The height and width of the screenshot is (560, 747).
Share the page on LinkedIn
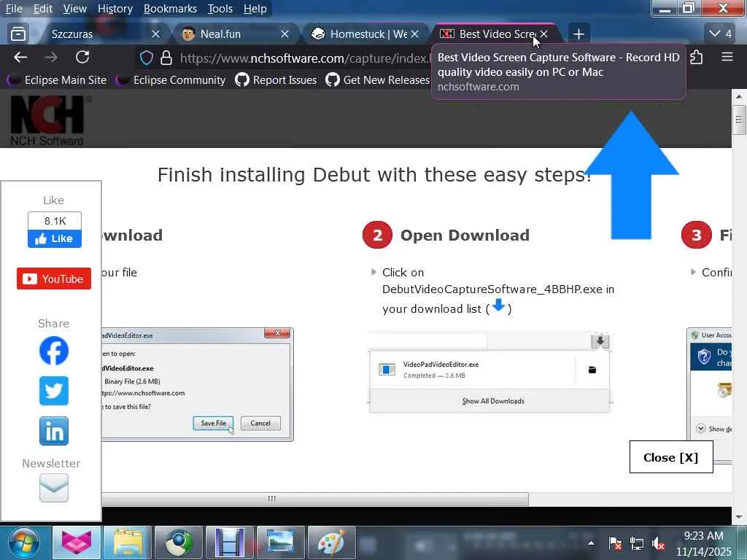54,431
